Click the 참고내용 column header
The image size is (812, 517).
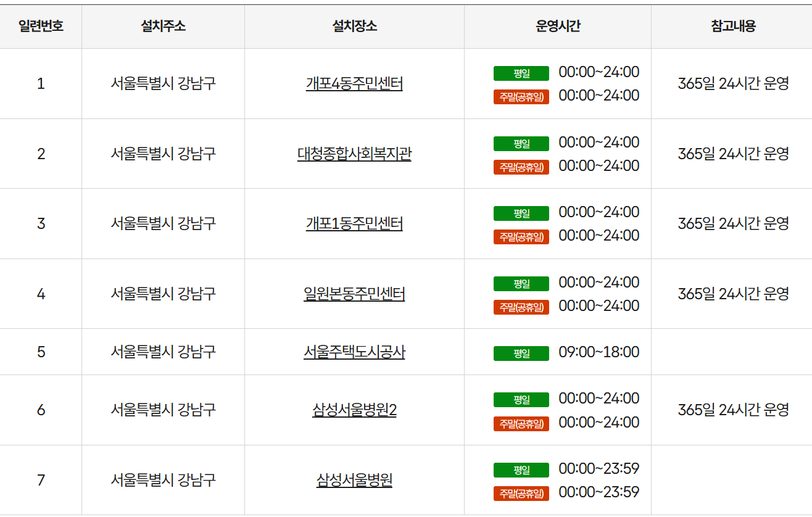coord(732,26)
